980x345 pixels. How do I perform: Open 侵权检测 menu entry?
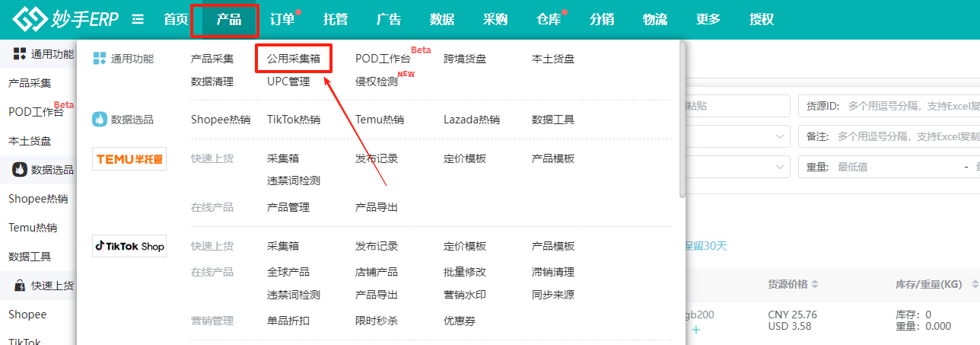click(x=377, y=81)
